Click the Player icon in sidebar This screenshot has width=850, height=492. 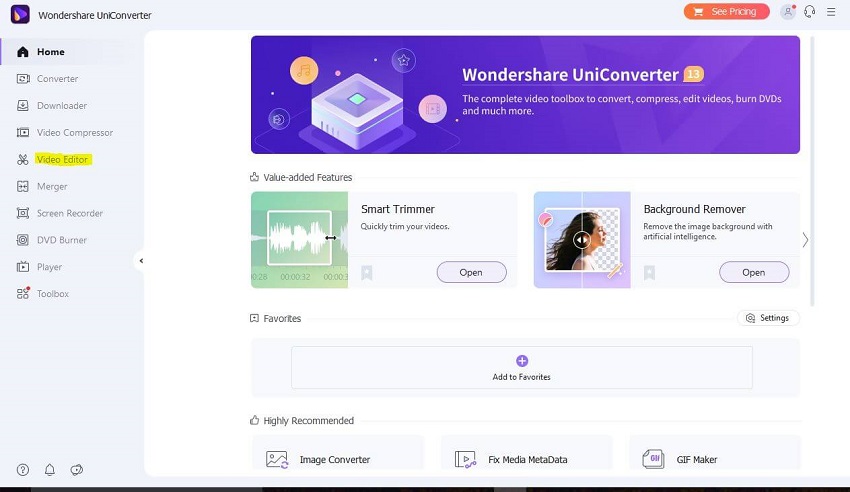tap(23, 267)
